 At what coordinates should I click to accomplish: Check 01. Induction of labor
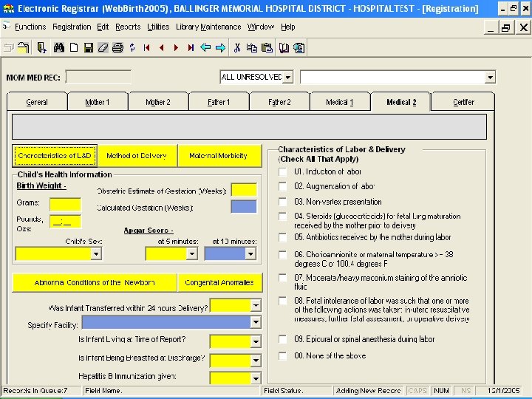(x=282, y=171)
